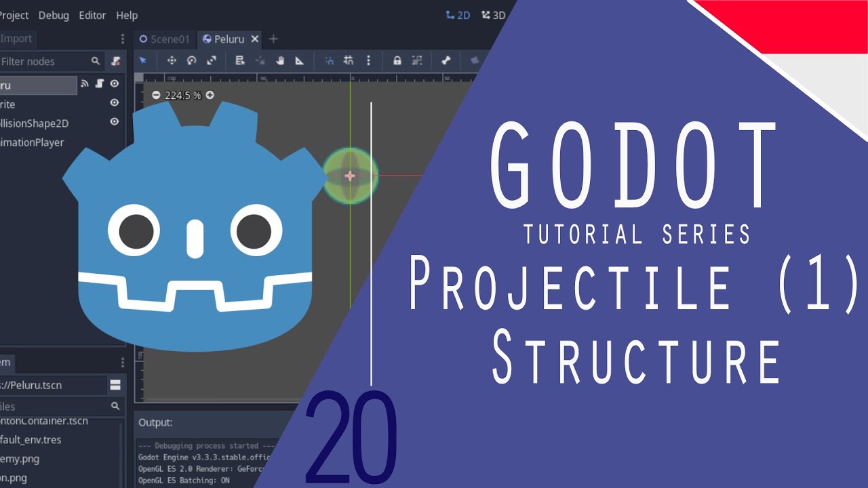Select the Sprite node in tree
This screenshot has width=868, height=488.
click(x=7, y=104)
